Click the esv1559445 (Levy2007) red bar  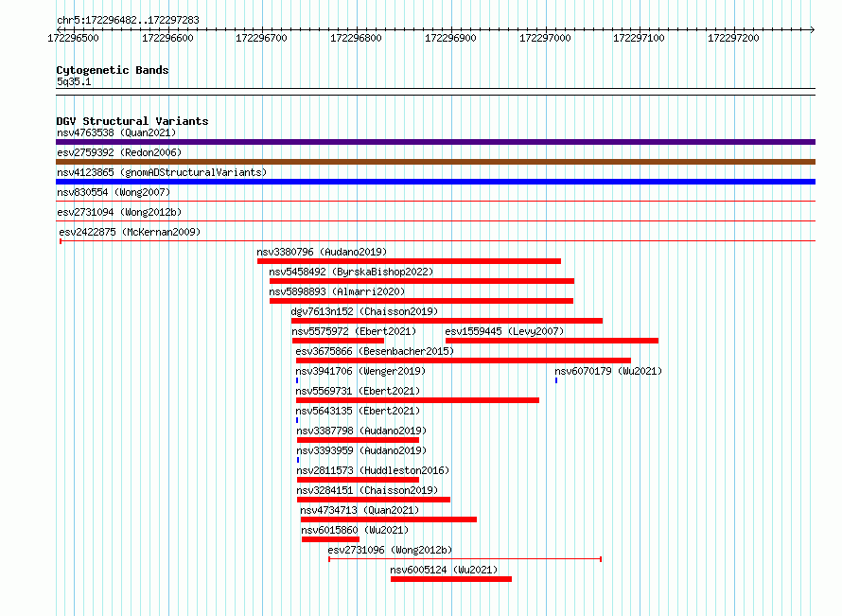(x=552, y=341)
